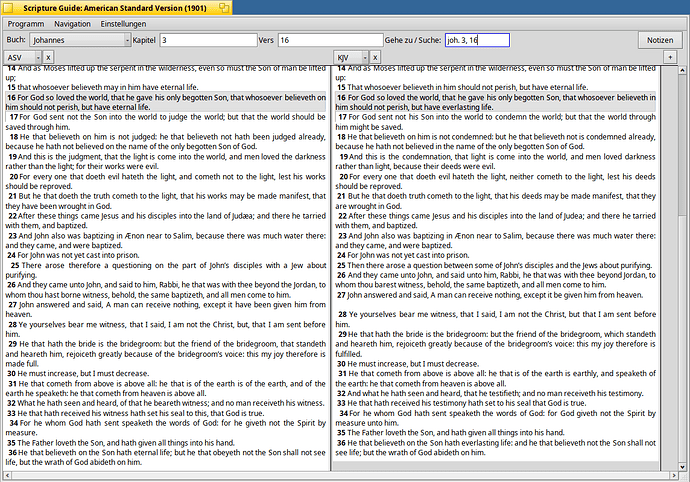Click the vertical scrollbar up arrow
The height and width of the screenshot is (482, 690).
click(682, 70)
